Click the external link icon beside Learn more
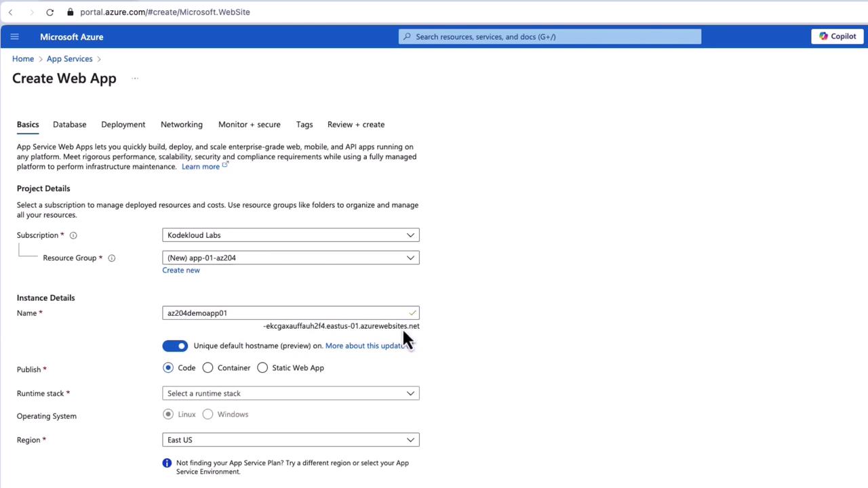The width and height of the screenshot is (868, 488). point(225,165)
